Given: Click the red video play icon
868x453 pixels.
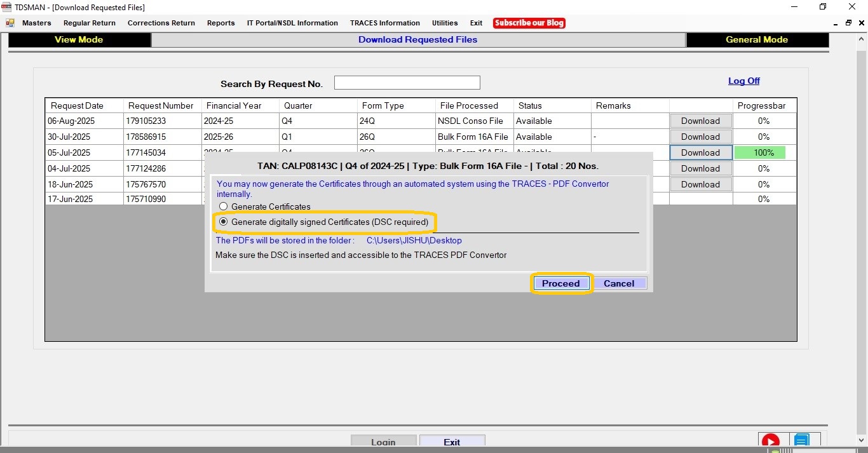Looking at the screenshot, I should (x=770, y=442).
